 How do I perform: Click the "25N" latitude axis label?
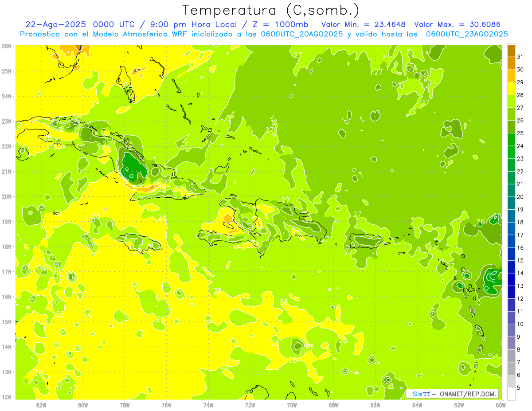point(7,71)
